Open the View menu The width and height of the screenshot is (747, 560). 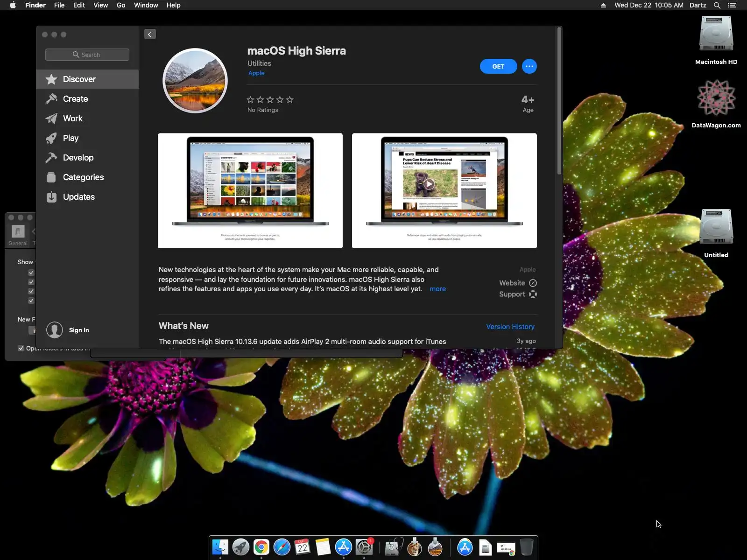[x=100, y=5]
